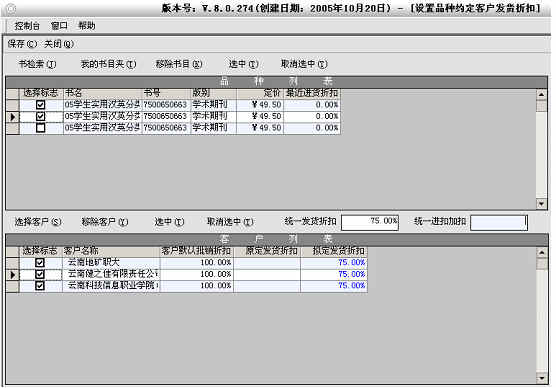Image resolution: width=556 pixels, height=388 pixels.
Task: Toggle the checkbox for 云南科技信息职业学院
Action: tap(40, 286)
